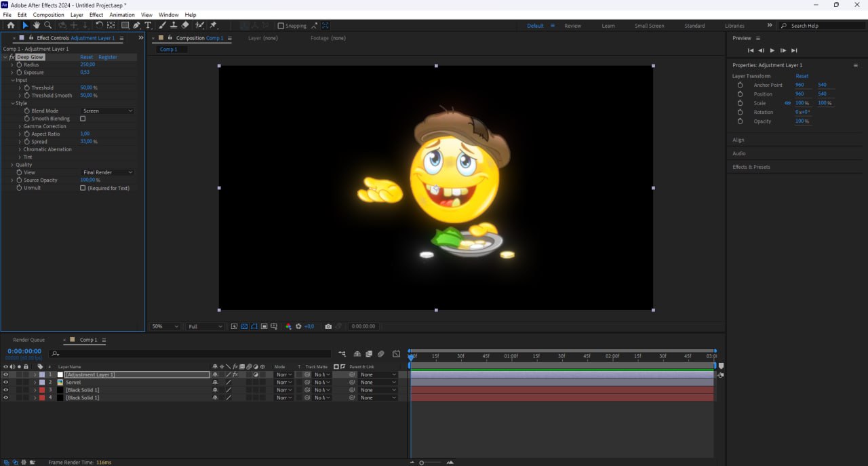Toggle visibility of Black Solid layer 4
This screenshot has height=466, width=868.
pos(6,397)
